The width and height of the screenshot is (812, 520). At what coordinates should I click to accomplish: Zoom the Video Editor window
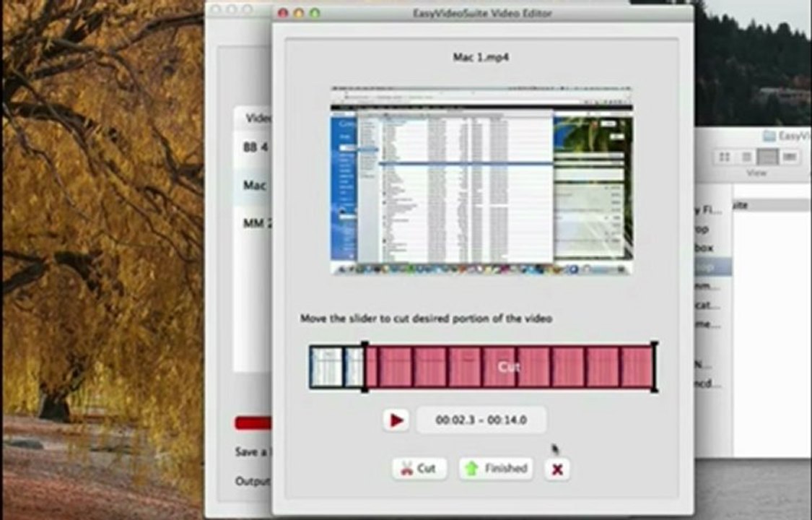[x=315, y=13]
